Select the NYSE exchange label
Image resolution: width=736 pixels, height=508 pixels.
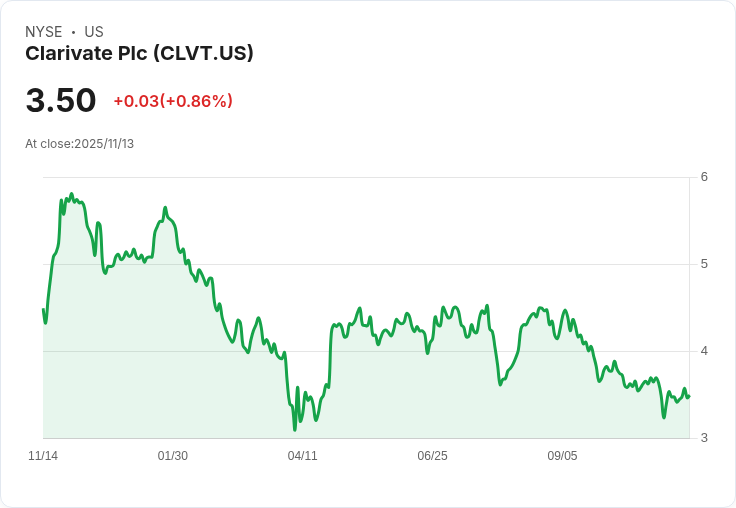pos(44,32)
